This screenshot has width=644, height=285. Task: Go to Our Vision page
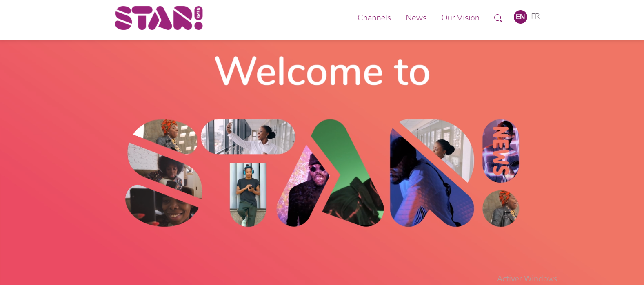460,18
